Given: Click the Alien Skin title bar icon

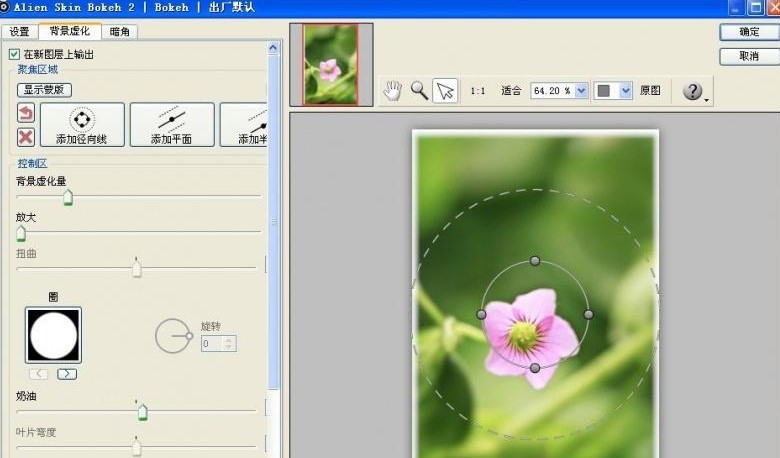Looking at the screenshot, I should pyautogui.click(x=5, y=7).
